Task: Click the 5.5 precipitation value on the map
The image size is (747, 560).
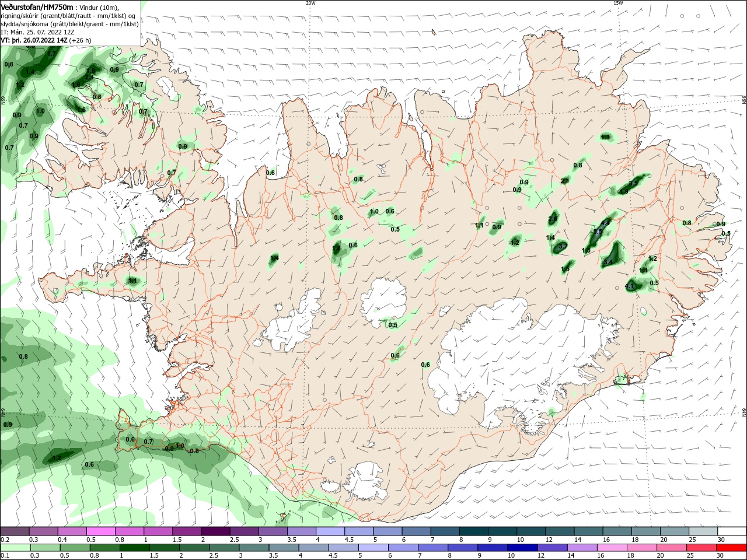Action: 597,232
